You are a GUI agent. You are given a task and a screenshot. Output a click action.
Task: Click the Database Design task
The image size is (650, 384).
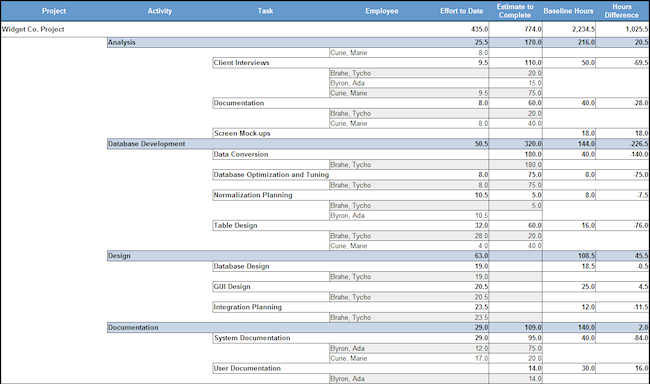[x=241, y=266]
